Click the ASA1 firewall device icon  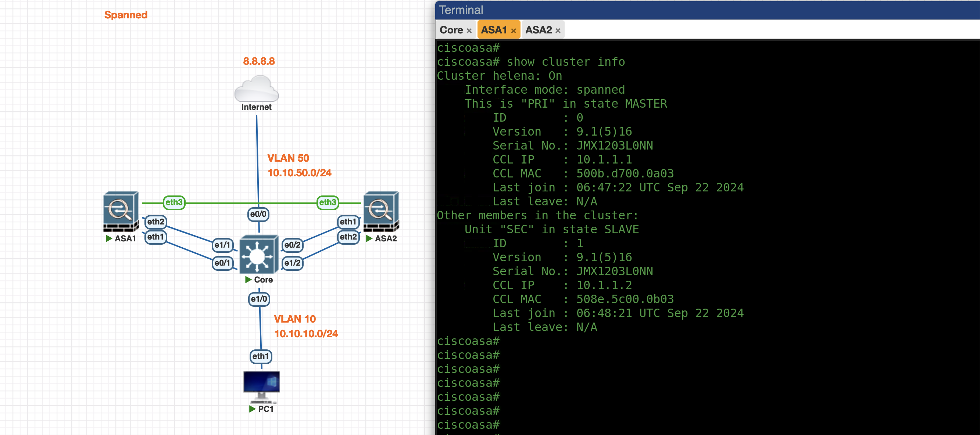coord(121,211)
